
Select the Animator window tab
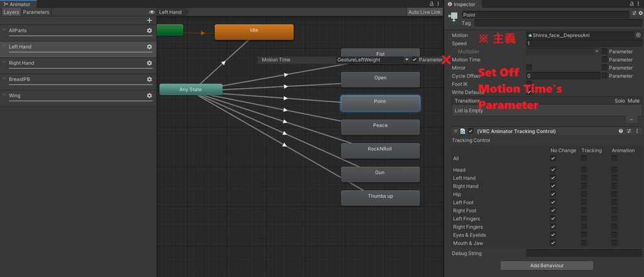pos(17,4)
